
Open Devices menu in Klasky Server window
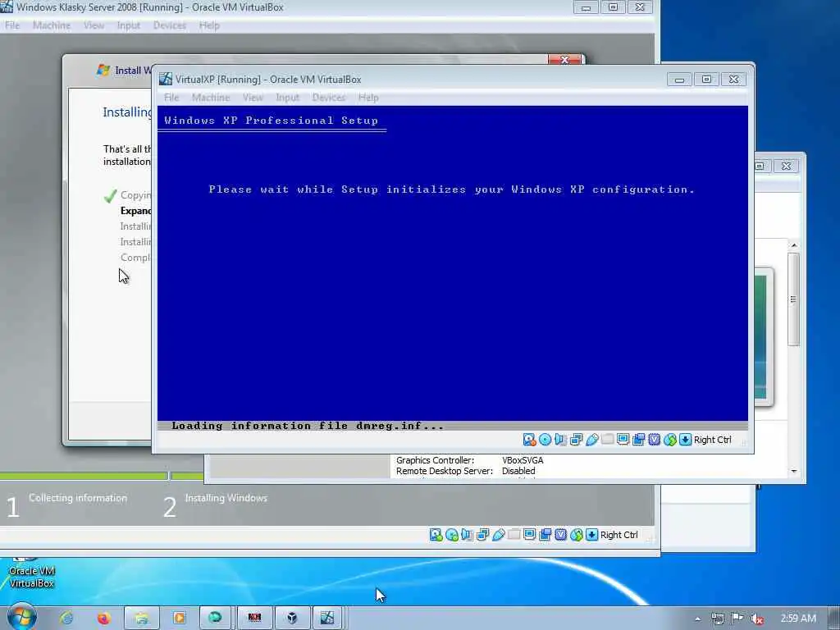[x=169, y=25]
